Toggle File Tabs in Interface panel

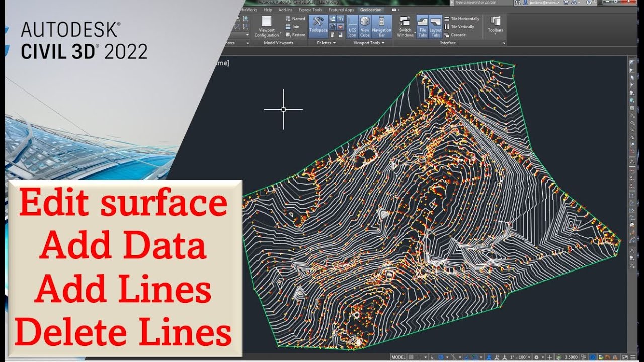tap(423, 26)
